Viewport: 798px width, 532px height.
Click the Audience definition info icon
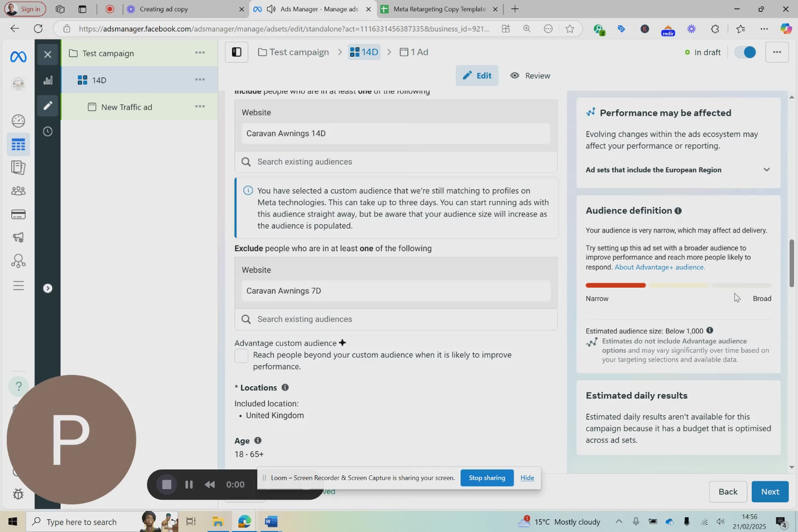[678, 211]
